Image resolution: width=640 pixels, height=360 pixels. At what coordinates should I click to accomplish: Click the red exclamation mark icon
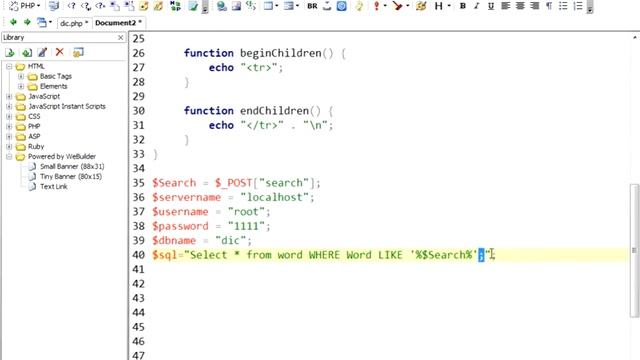click(x=376, y=6)
